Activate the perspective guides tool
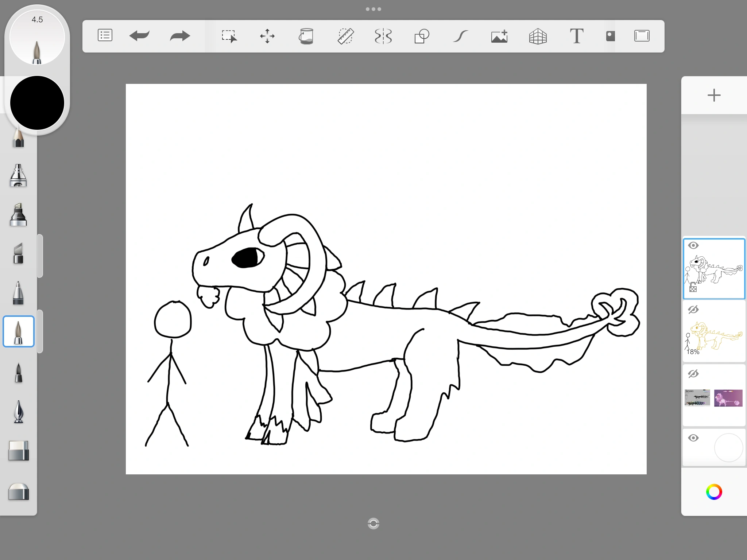Screen dimensions: 747x560 pos(538,35)
